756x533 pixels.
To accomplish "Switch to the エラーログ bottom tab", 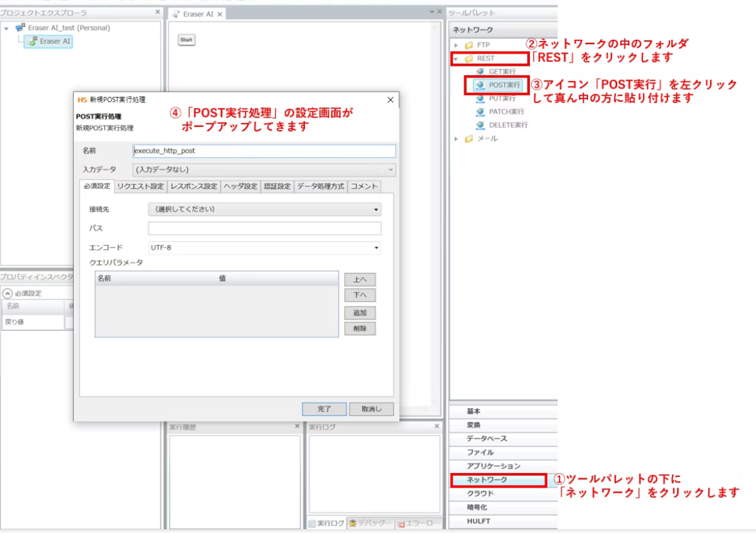I will [x=419, y=523].
